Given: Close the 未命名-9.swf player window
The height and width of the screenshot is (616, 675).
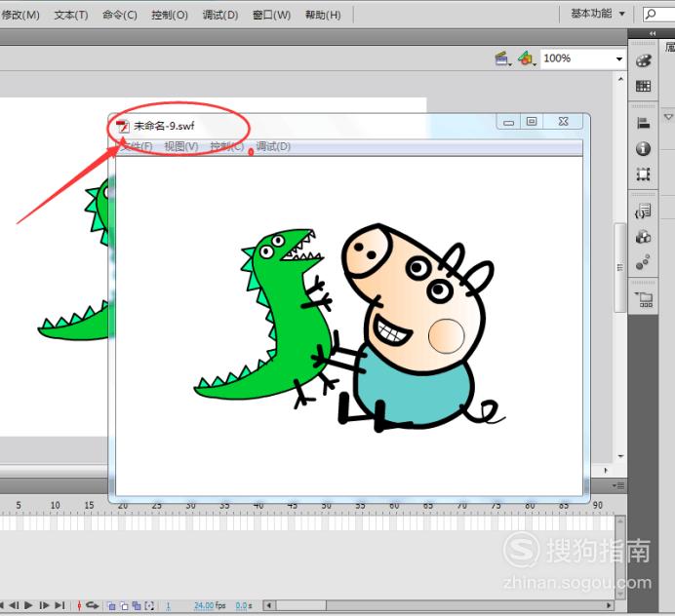Looking at the screenshot, I should [x=563, y=122].
